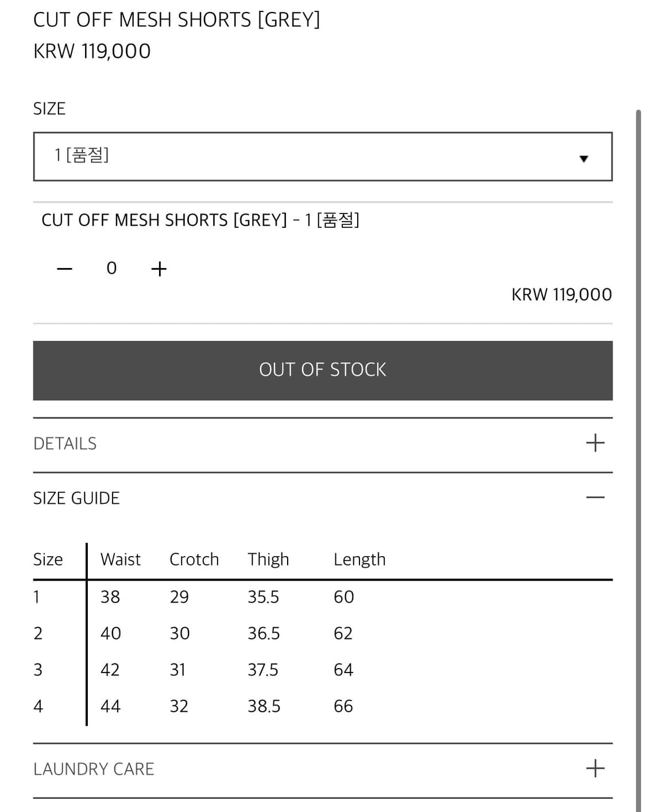Expand the DETAILS section plus icon
The image size is (646, 812).
click(595, 442)
